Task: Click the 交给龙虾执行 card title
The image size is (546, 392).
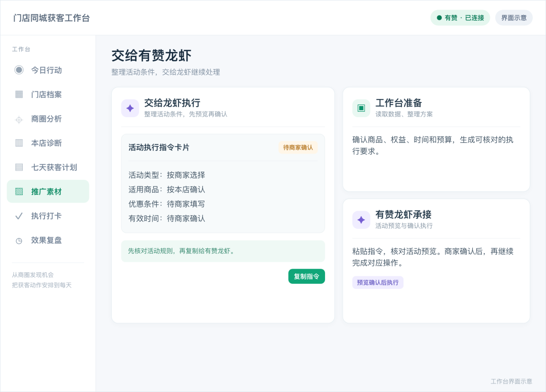Action: pyautogui.click(x=172, y=103)
